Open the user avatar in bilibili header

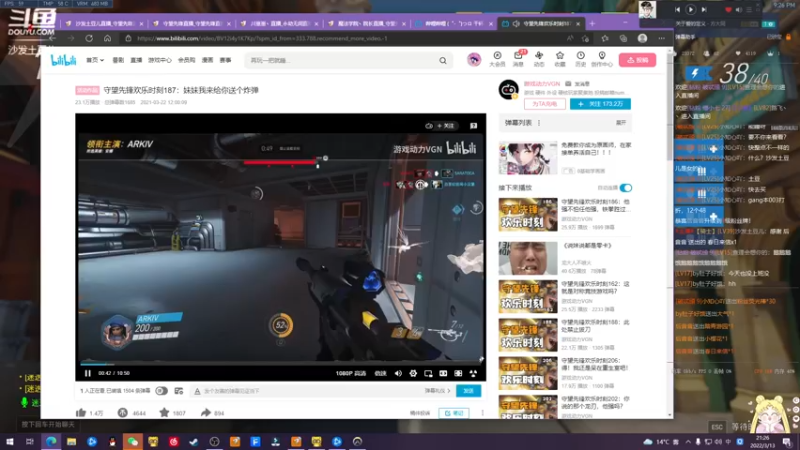click(474, 60)
